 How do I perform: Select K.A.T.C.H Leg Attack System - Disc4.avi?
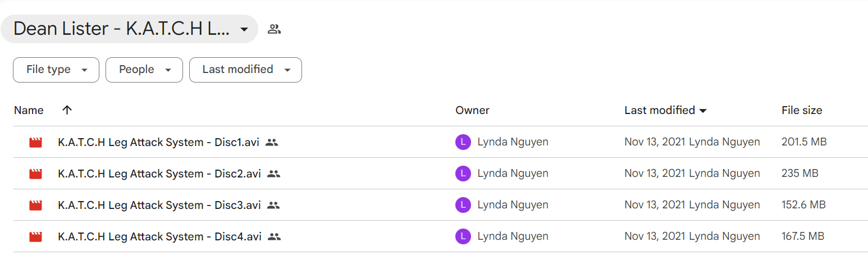pyautogui.click(x=159, y=237)
